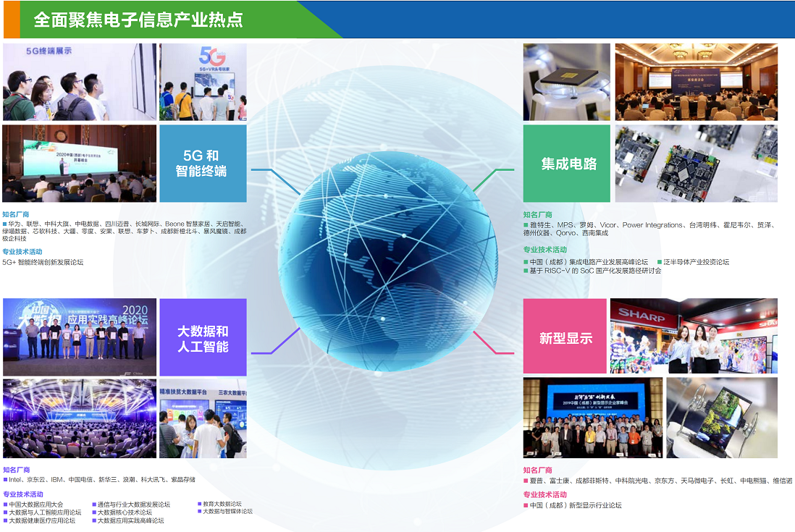
Task: Open the 2020 awards group stage photo
Action: [x=79, y=336]
